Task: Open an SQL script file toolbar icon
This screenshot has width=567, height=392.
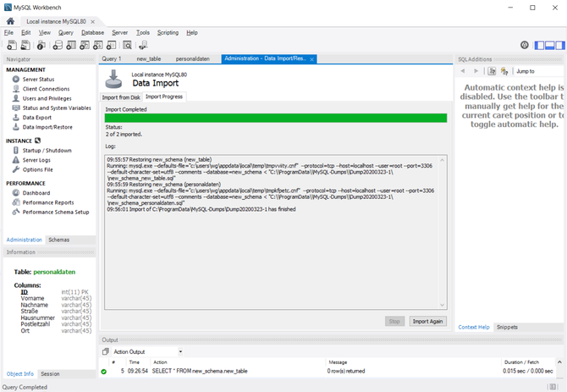Action: [x=25, y=45]
